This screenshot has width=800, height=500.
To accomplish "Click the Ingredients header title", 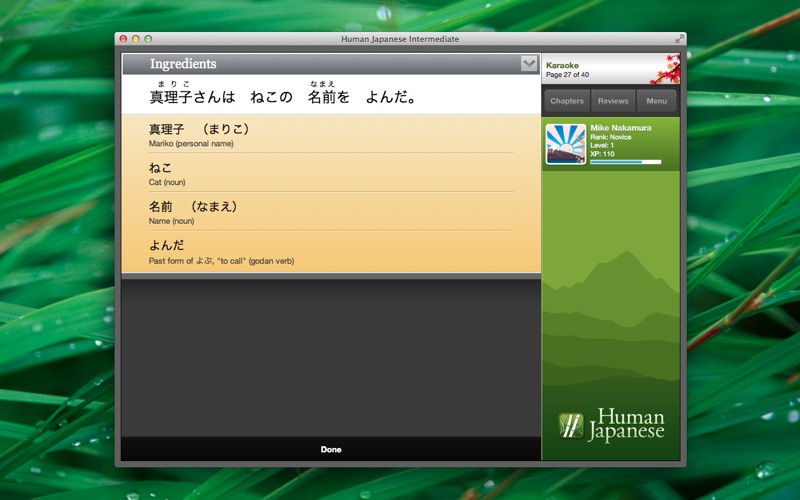I will [183, 64].
